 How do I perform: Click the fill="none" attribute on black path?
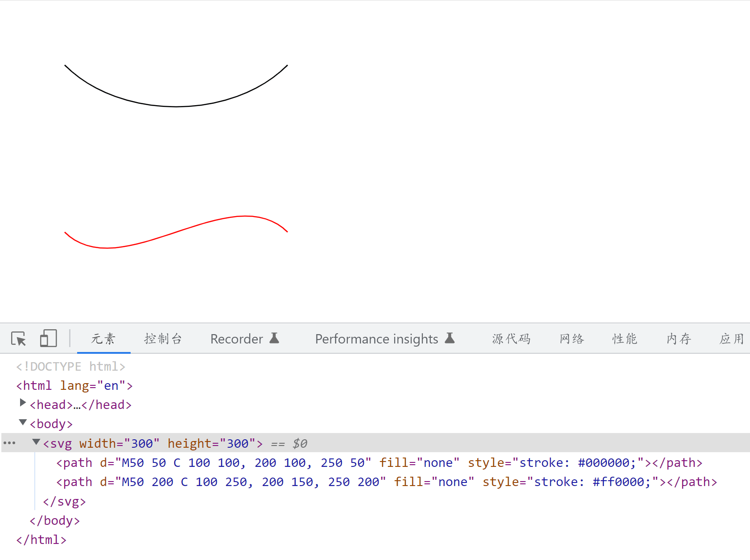[x=419, y=462]
